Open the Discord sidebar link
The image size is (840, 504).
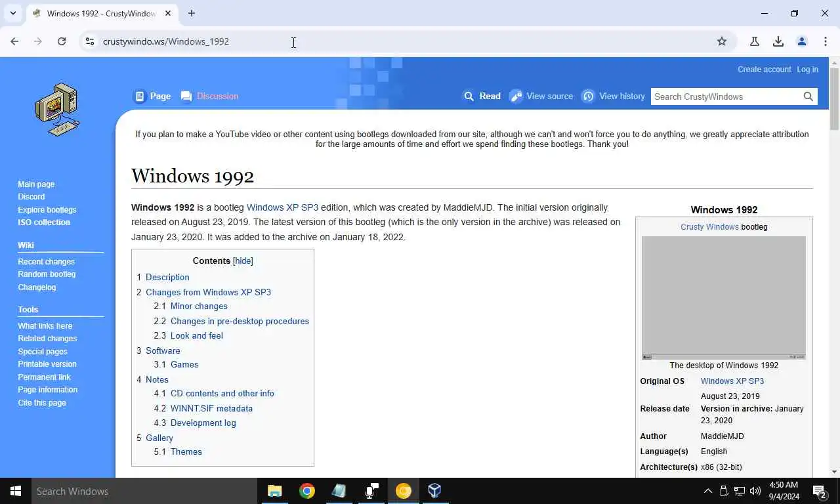[x=31, y=197]
